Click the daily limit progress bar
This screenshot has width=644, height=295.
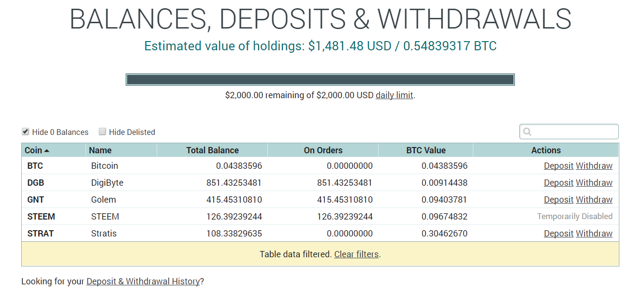(320, 80)
